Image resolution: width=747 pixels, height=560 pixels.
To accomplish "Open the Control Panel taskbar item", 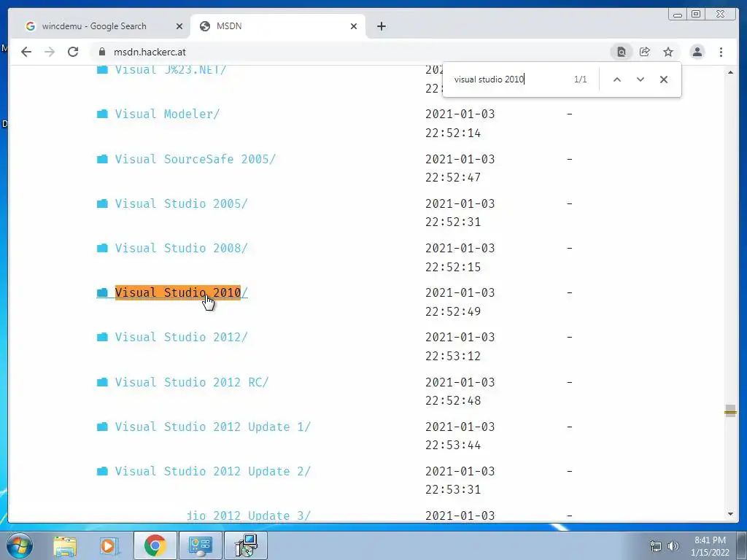I will pos(200,545).
